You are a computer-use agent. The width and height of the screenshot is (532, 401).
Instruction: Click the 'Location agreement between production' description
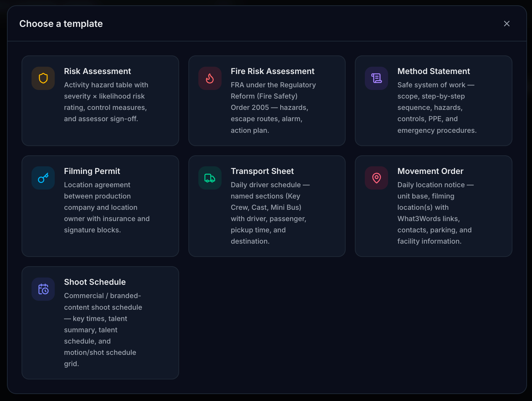[x=107, y=207]
